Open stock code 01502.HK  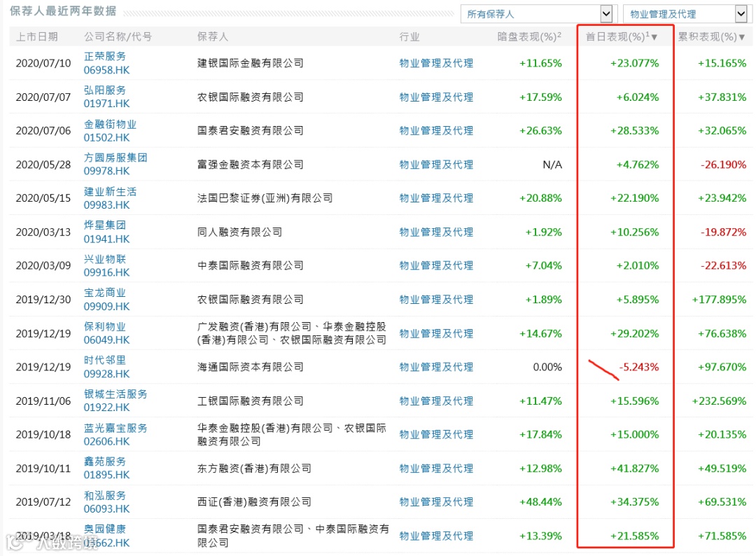[x=106, y=138]
